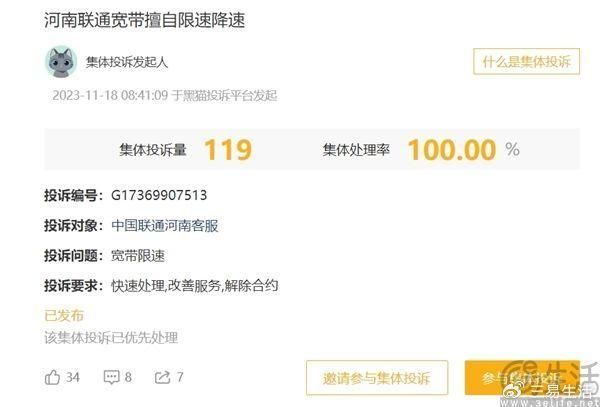The image size is (600, 407).
Task: Click the share count 7
Action: pos(179,378)
